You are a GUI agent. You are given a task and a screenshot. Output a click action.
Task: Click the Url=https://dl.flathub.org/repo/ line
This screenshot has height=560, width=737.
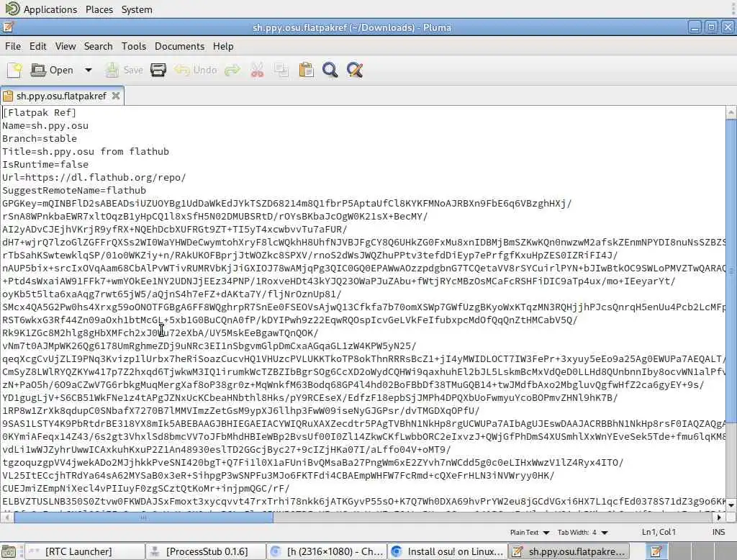pos(94,178)
